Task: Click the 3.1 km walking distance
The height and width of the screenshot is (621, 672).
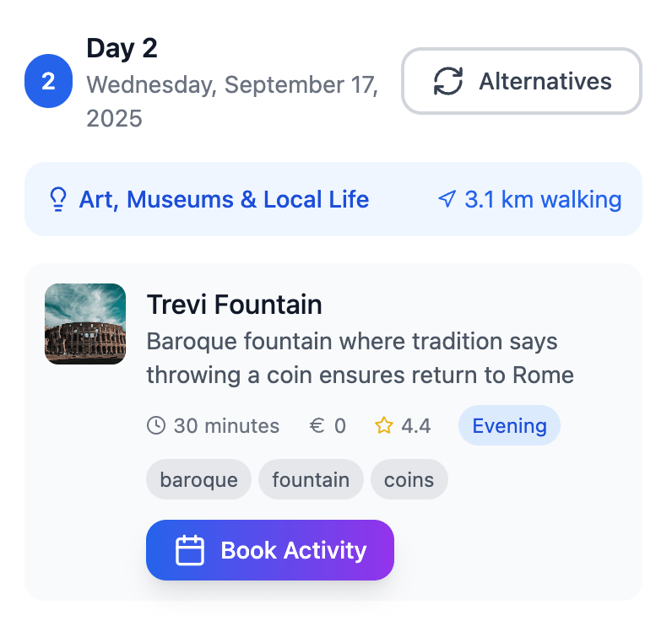Action: [543, 200]
